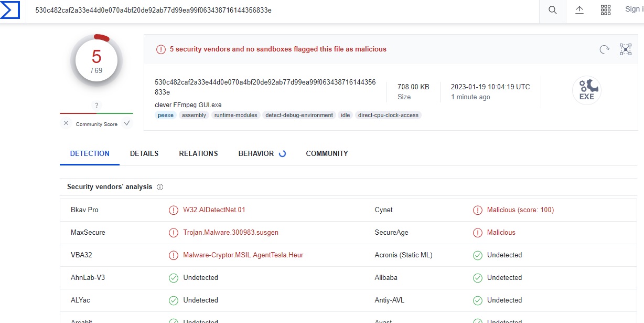
Task: Click the Acronis (Static ML) vendor name
Action: tap(404, 255)
